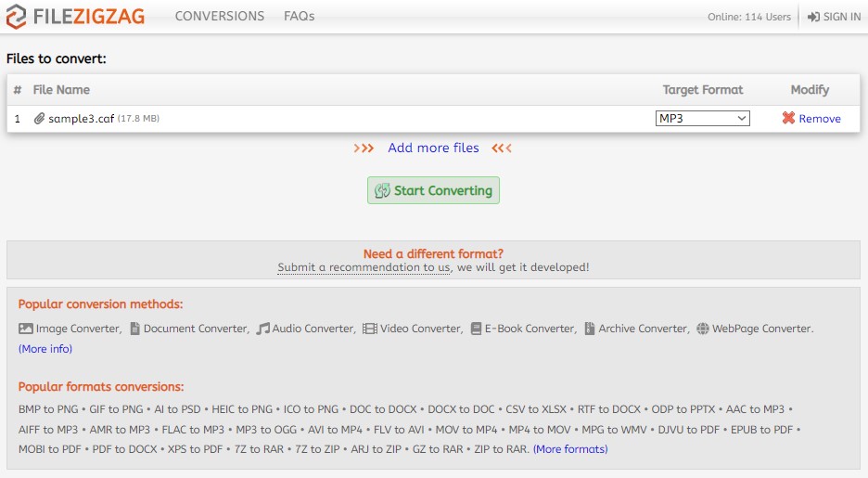Open Image Converter

tap(79, 329)
